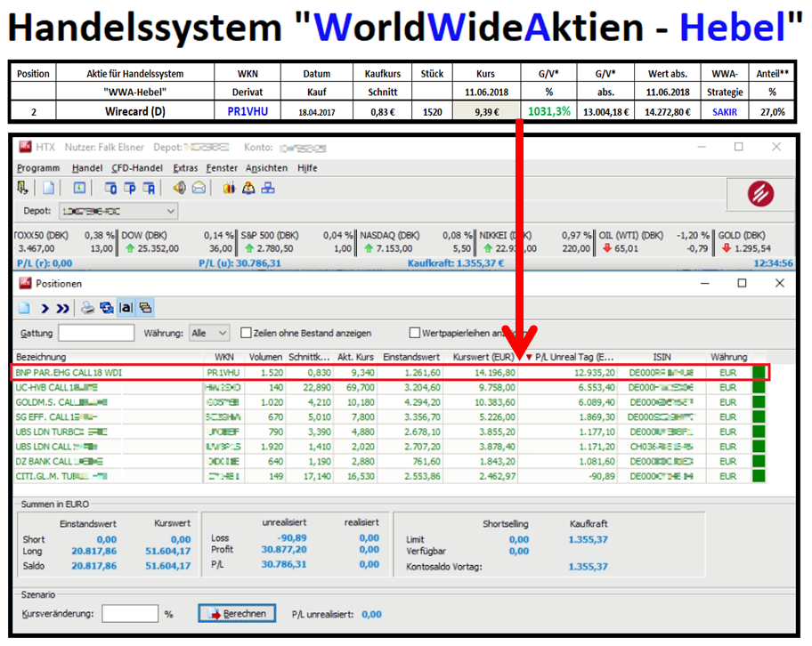
Task: Minimize the Positionen window
Action: [705, 283]
